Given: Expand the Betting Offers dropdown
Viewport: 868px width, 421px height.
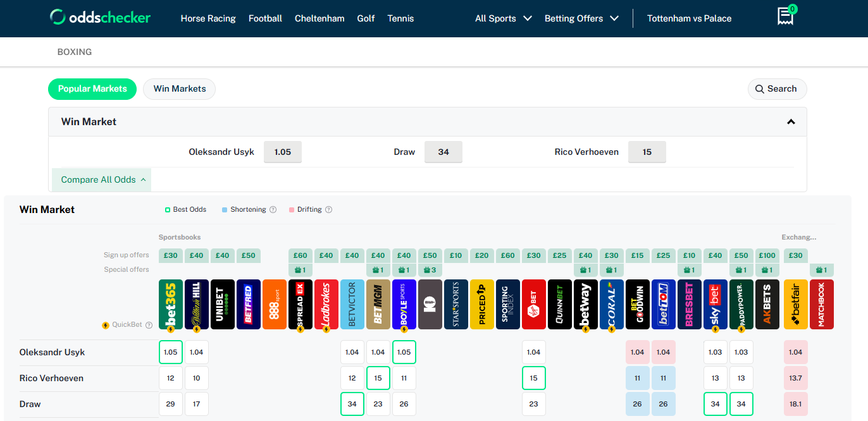Looking at the screenshot, I should click(581, 18).
